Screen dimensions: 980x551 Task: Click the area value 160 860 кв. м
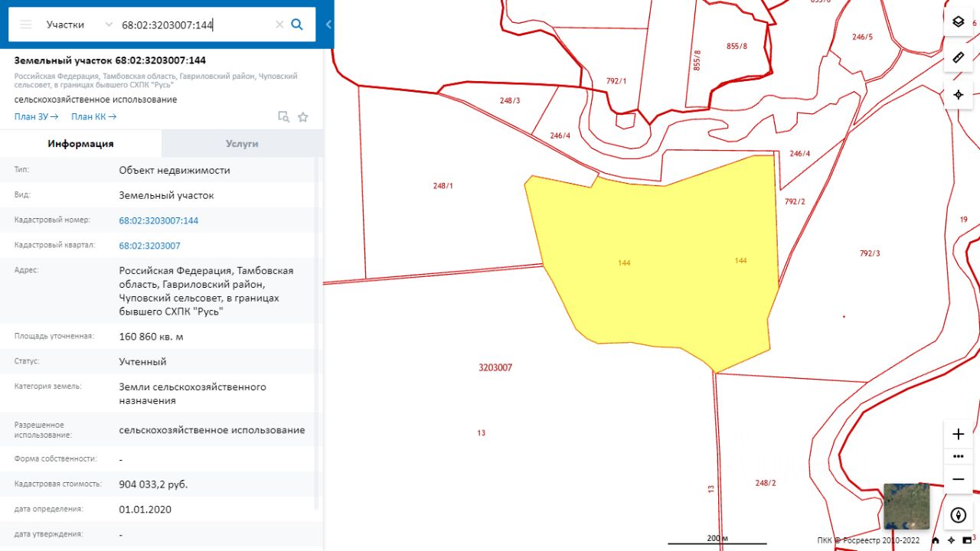(x=151, y=337)
